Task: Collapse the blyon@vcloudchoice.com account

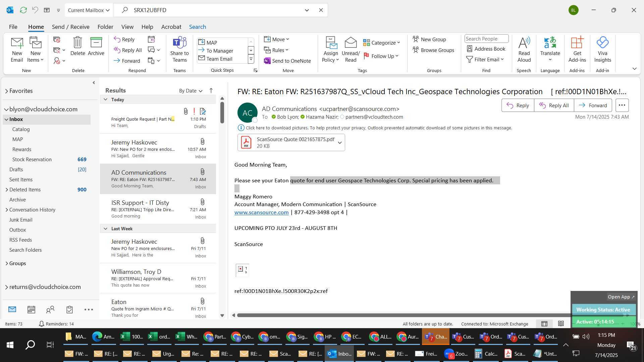Action: coord(6,110)
